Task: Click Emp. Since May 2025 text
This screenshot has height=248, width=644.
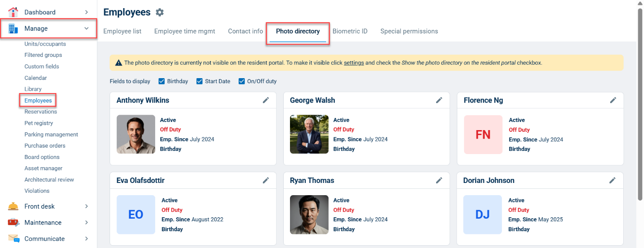Action: 536,220
